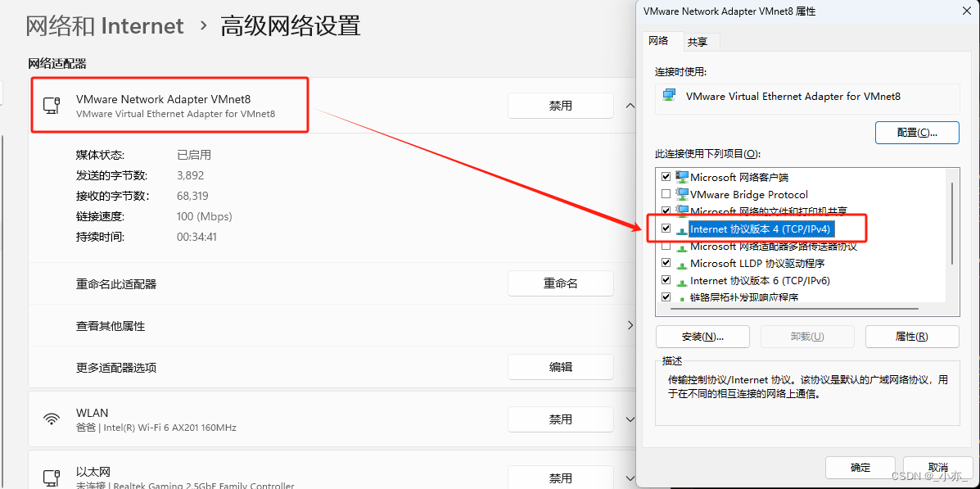Click the WLAN adapter name
This screenshot has width=980, height=489.
(x=92, y=413)
